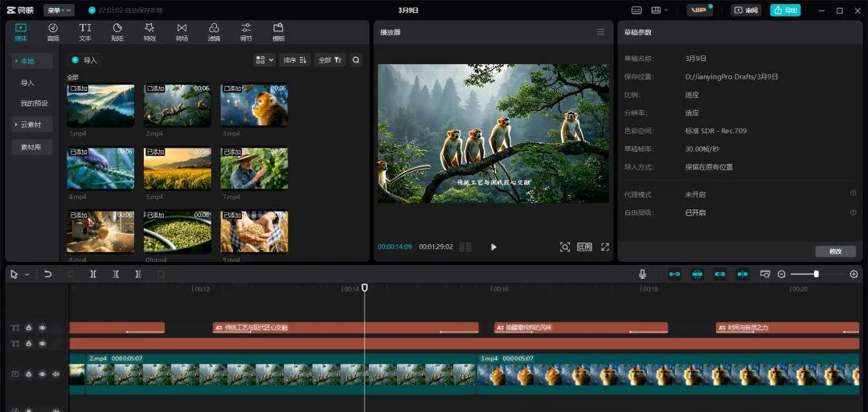This screenshot has width=868, height=412.
Task: Open the 菜单 dropdown menu
Action: [x=59, y=10]
